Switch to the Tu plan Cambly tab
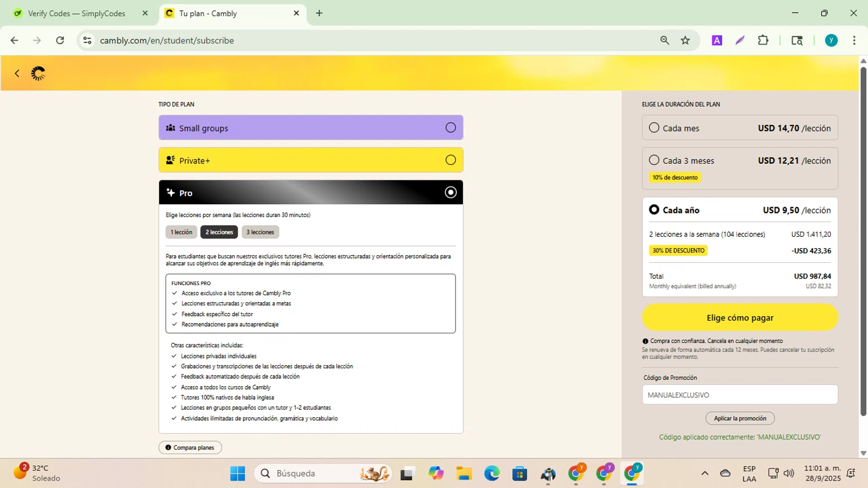Image resolution: width=868 pixels, height=488 pixels. [208, 13]
